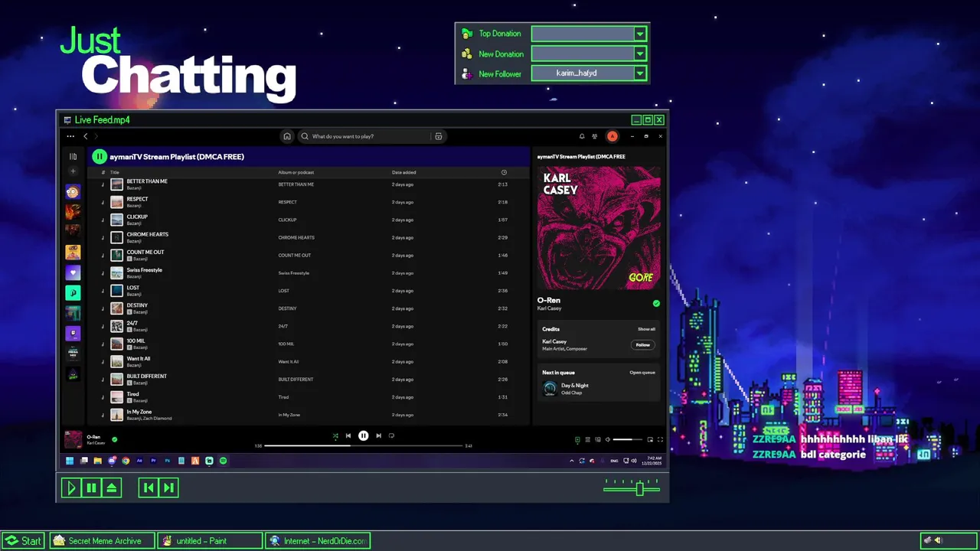Screen dimensions: 980x551
Task: Open File Explorer in inner taskbar
Action: point(98,461)
